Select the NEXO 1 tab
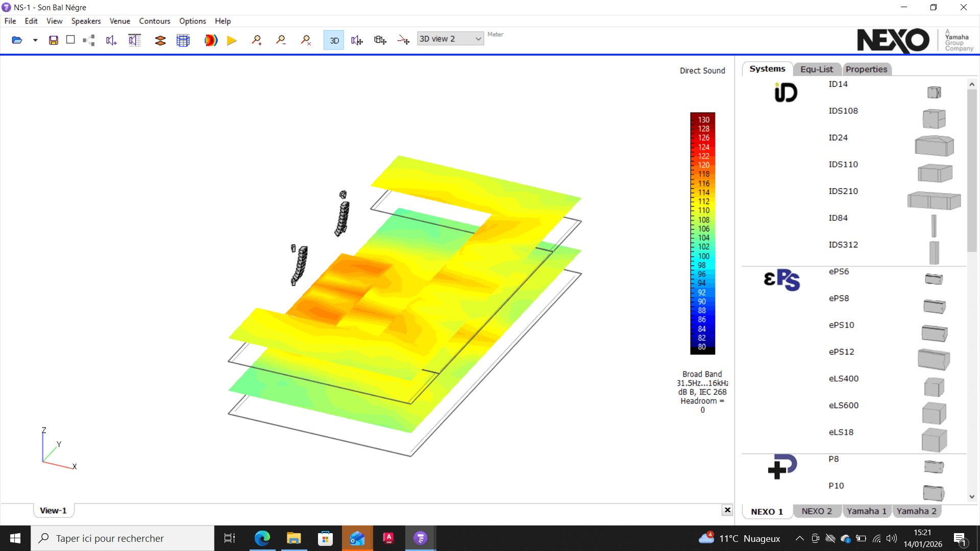This screenshot has width=980, height=551. [x=767, y=512]
